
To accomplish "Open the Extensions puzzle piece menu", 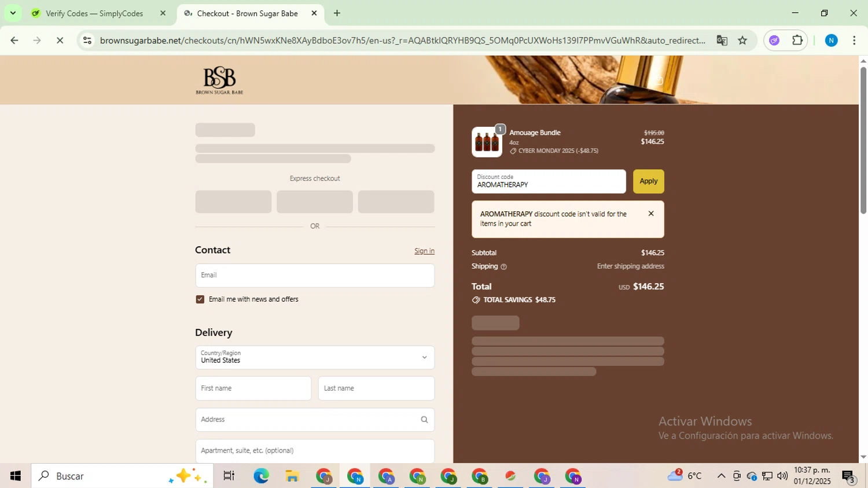I will point(797,41).
